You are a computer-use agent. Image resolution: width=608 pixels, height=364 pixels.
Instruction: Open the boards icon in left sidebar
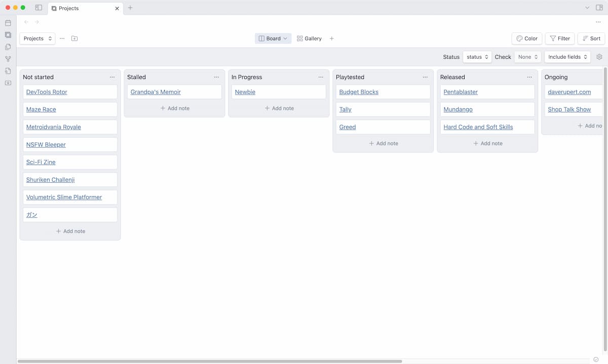tap(8, 35)
